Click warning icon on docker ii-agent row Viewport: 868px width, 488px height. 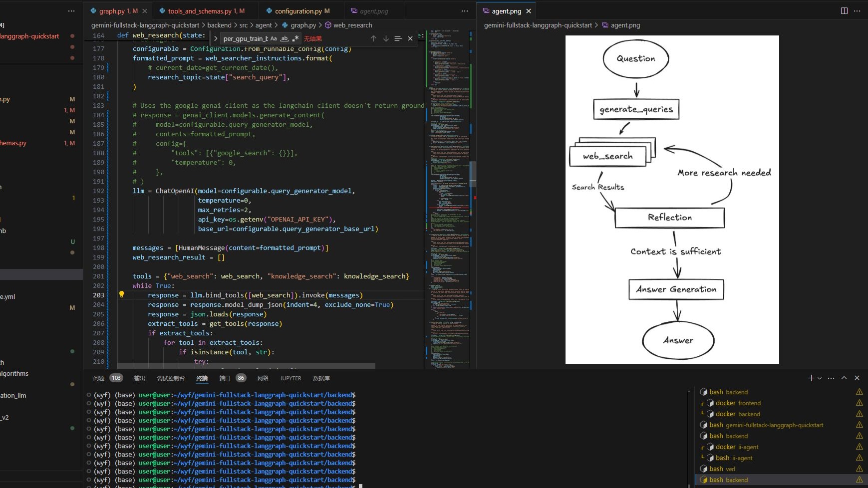point(860,447)
